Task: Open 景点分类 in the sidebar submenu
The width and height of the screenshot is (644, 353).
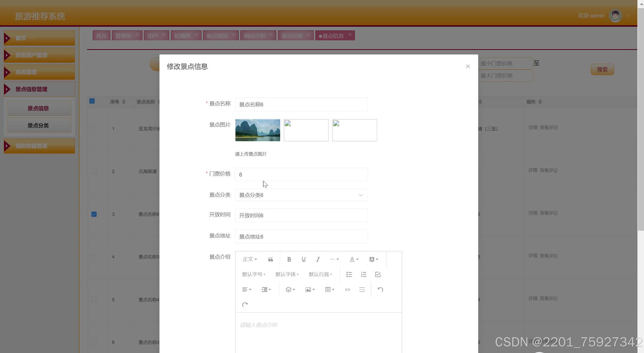Action: (39, 125)
